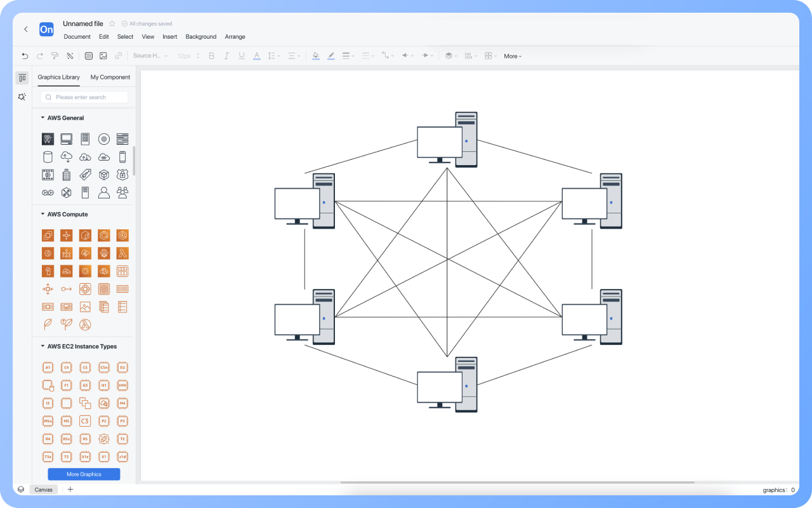Screen dimensions: 812x508
Task: Open the magic tools icon in left sidebar
Action: tap(22, 97)
